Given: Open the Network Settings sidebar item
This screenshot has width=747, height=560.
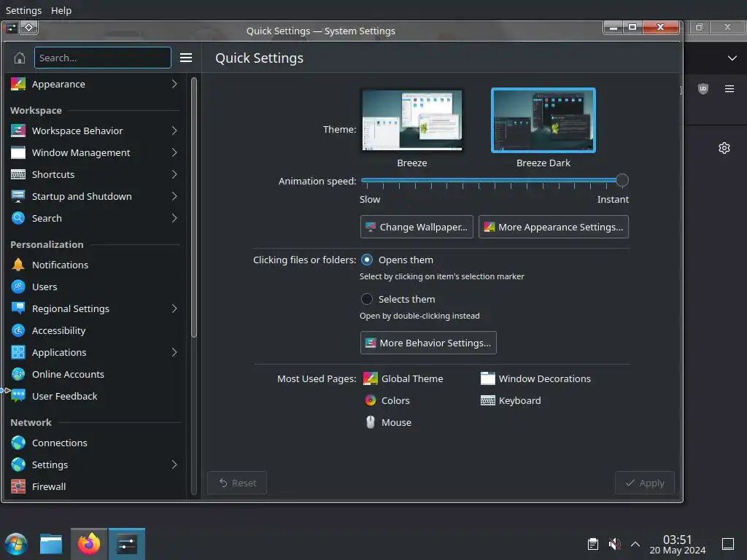Looking at the screenshot, I should pyautogui.click(x=94, y=465).
